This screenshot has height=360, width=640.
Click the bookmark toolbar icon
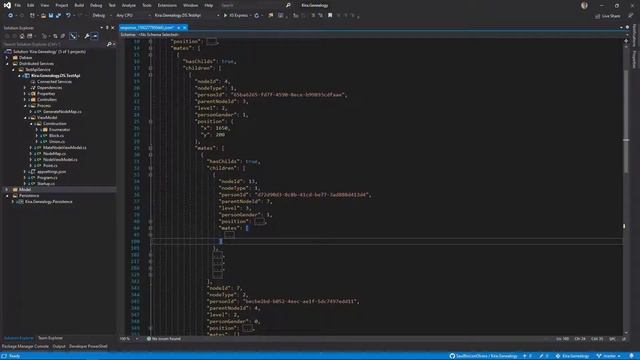[330, 16]
